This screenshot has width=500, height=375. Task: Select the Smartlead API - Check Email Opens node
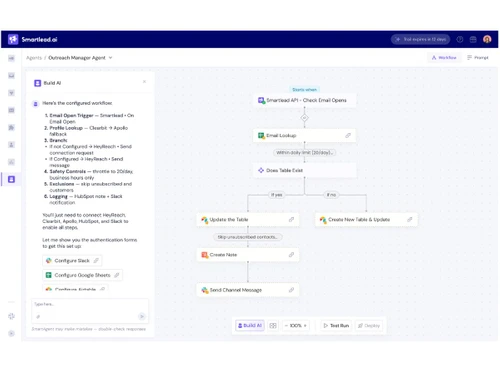(304, 100)
